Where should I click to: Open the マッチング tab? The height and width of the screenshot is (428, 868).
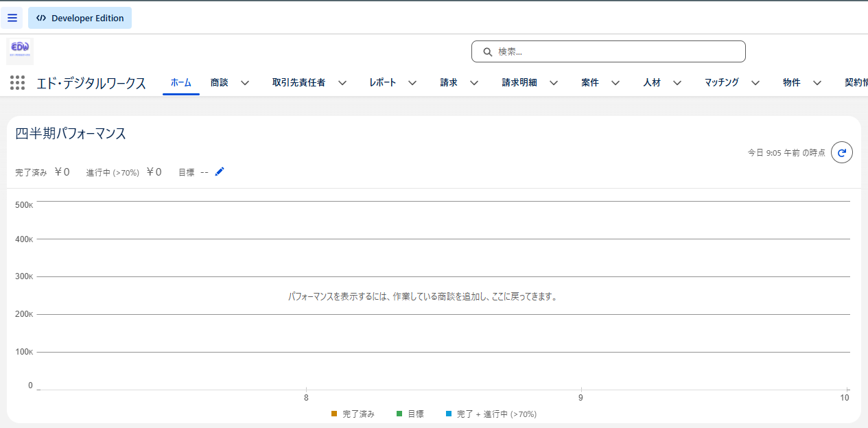[722, 82]
